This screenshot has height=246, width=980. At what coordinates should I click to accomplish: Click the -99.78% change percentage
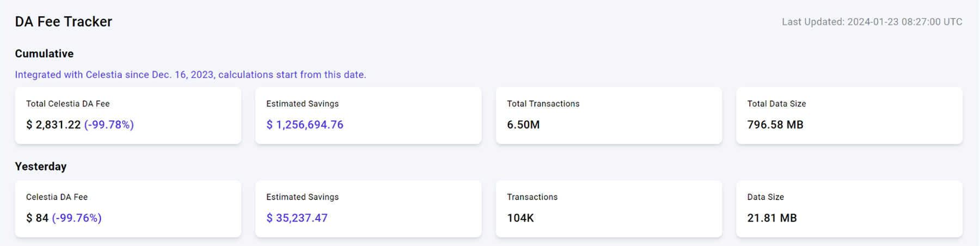click(x=109, y=125)
